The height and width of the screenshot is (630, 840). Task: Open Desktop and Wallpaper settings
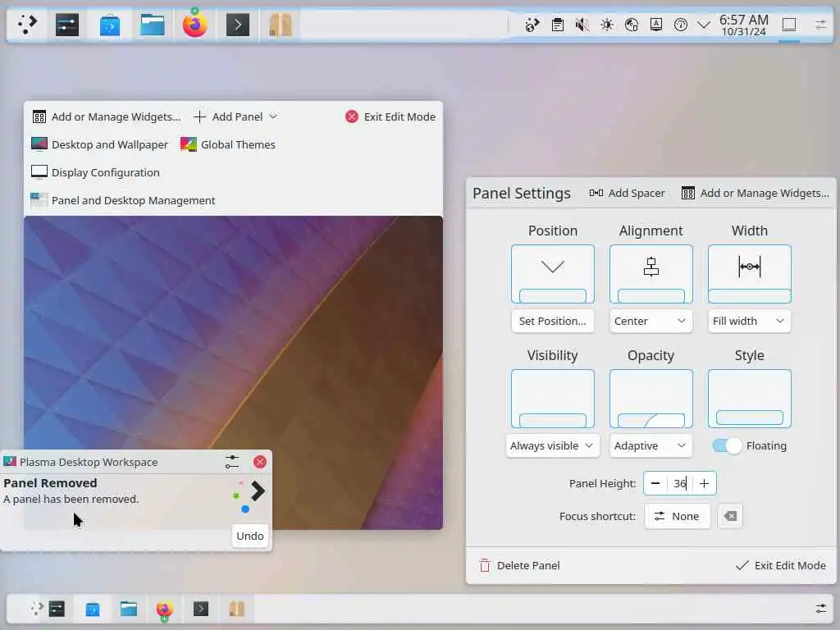click(x=99, y=144)
